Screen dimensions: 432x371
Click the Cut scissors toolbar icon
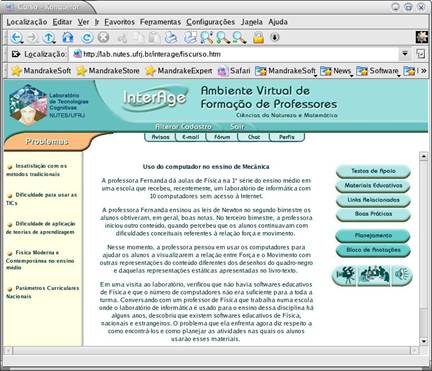tap(122, 38)
